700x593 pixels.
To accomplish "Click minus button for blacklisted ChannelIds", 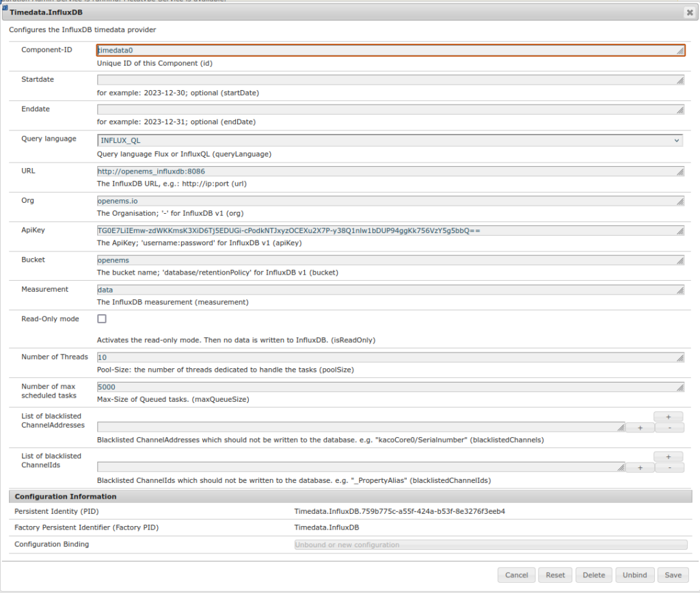I will 669,468.
